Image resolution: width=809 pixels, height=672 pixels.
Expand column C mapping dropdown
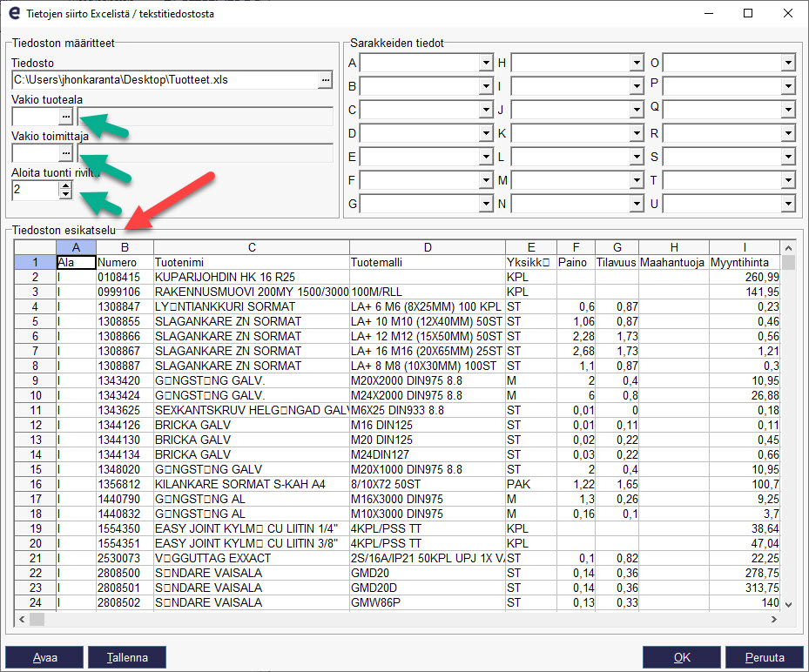pyautogui.click(x=486, y=110)
